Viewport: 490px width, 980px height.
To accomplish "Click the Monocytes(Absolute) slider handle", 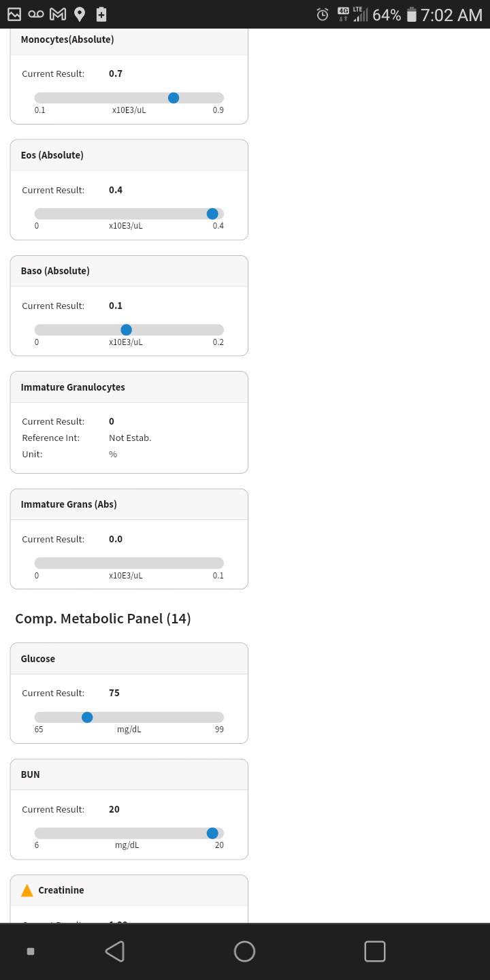I will (174, 98).
